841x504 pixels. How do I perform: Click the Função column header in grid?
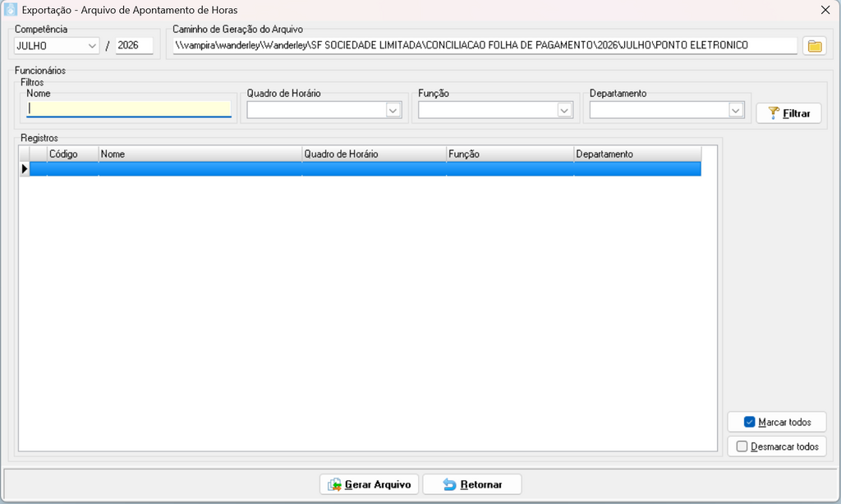click(509, 153)
